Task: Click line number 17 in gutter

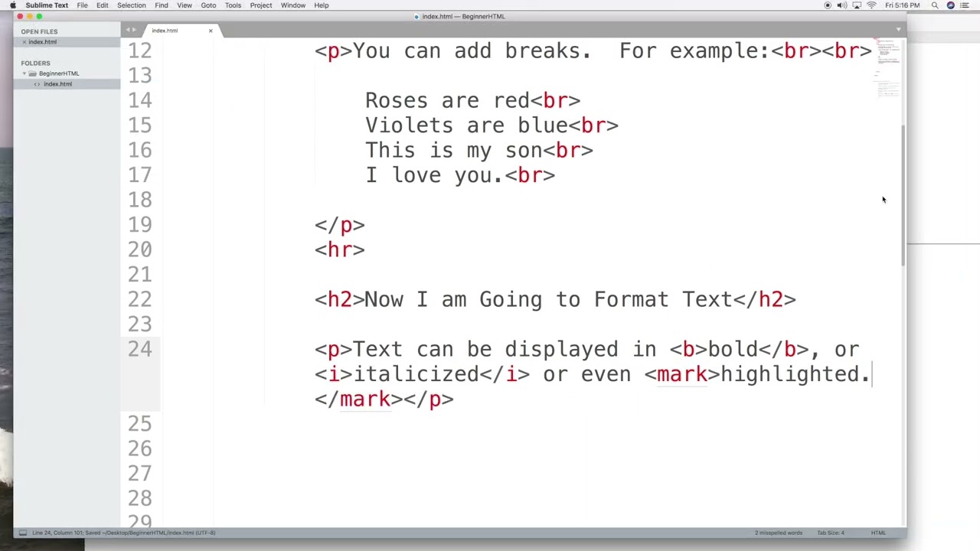Action: point(140,175)
